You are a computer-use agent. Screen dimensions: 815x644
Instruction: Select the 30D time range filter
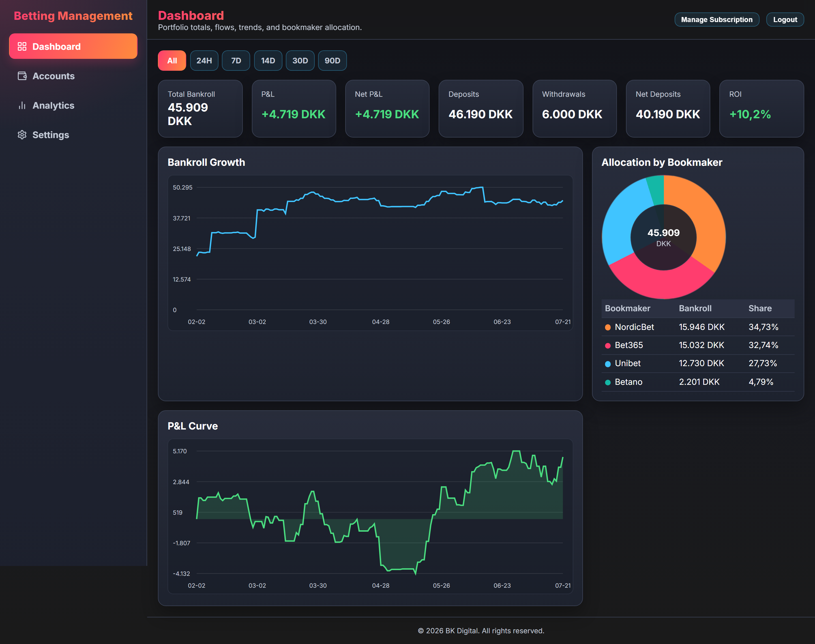[300, 60]
